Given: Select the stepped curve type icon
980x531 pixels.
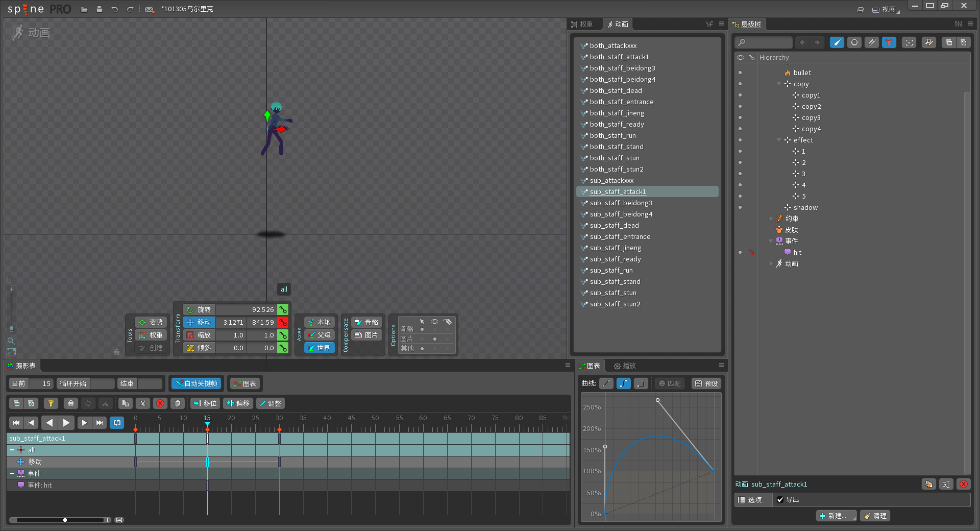Looking at the screenshot, I should 641,383.
